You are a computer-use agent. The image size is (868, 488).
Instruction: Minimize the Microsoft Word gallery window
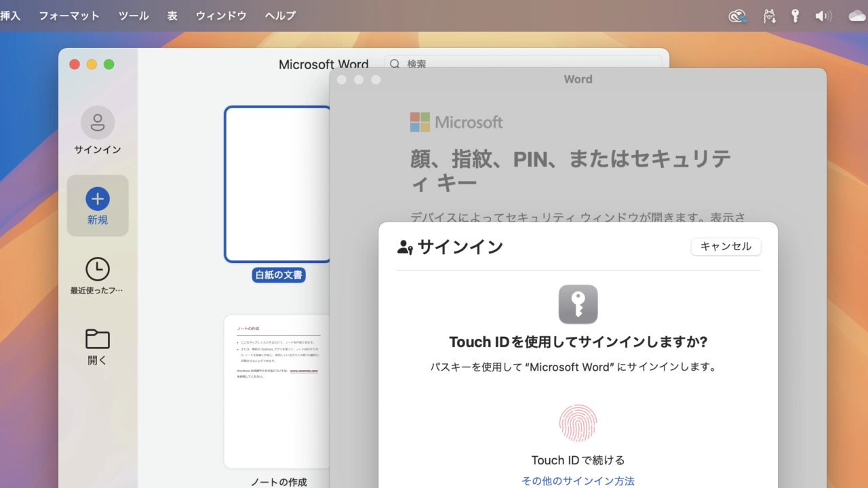tap(92, 64)
